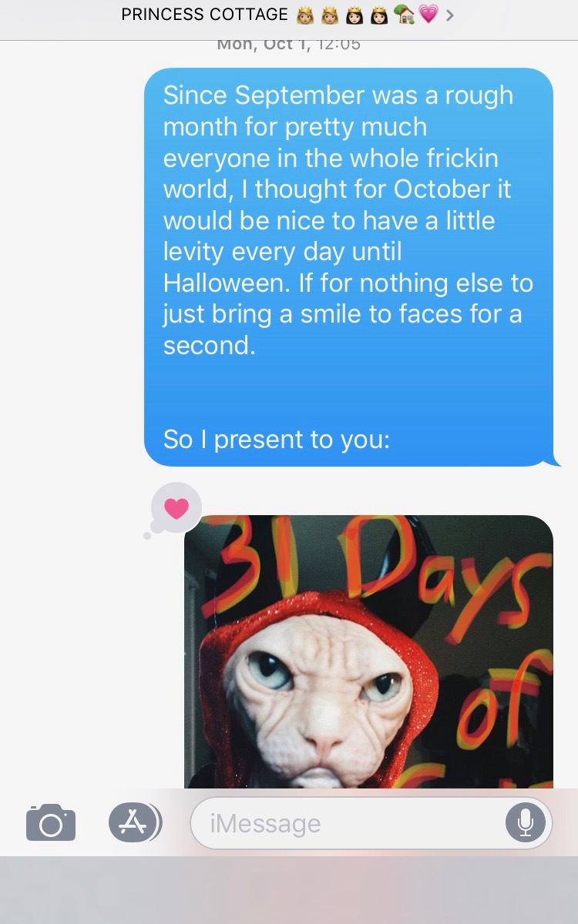Tap the house emoji in the group title

coord(404,15)
